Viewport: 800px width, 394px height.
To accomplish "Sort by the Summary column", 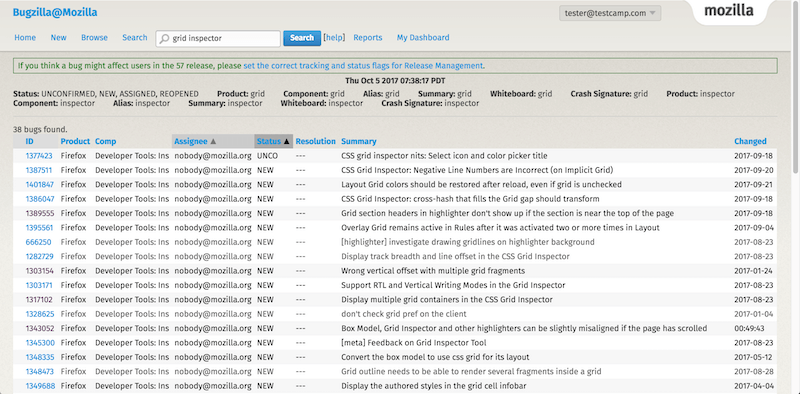I will click(x=359, y=141).
